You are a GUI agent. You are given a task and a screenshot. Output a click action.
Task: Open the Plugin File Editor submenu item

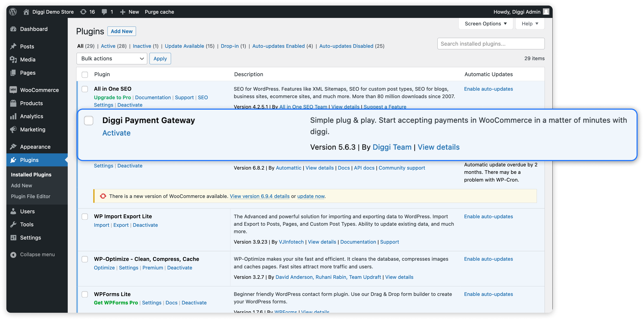coord(30,196)
